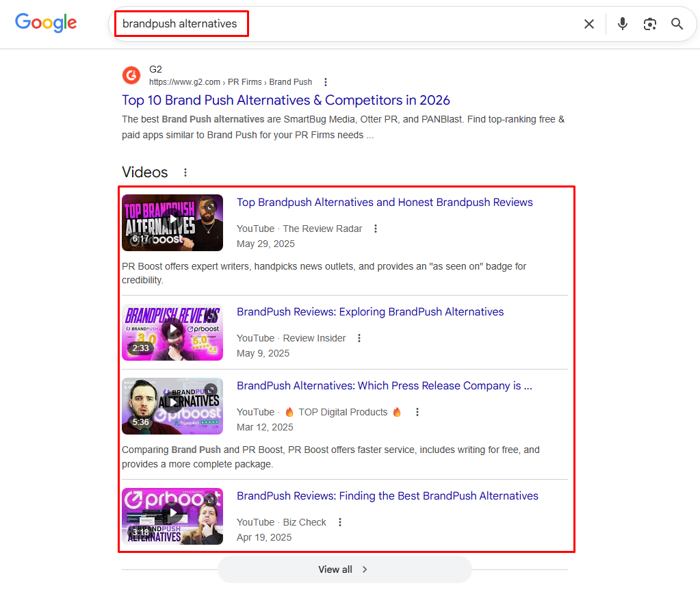Open search by image camera icon
The height and width of the screenshot is (594, 700).
(650, 24)
